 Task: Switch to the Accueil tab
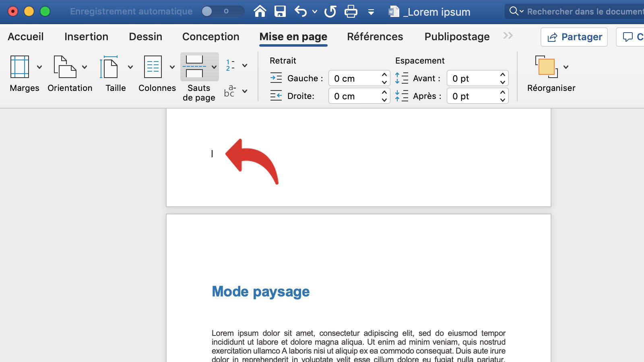tap(26, 37)
